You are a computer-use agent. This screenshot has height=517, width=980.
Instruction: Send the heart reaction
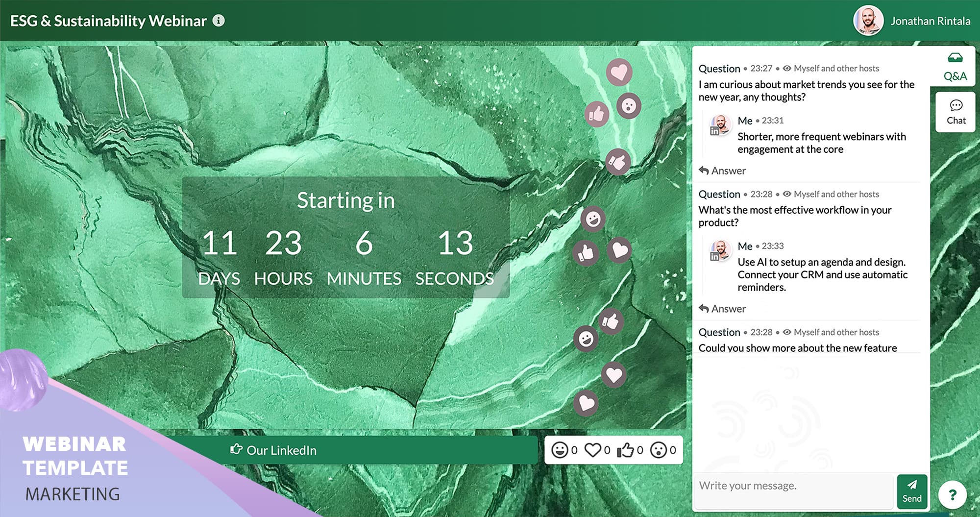click(593, 450)
